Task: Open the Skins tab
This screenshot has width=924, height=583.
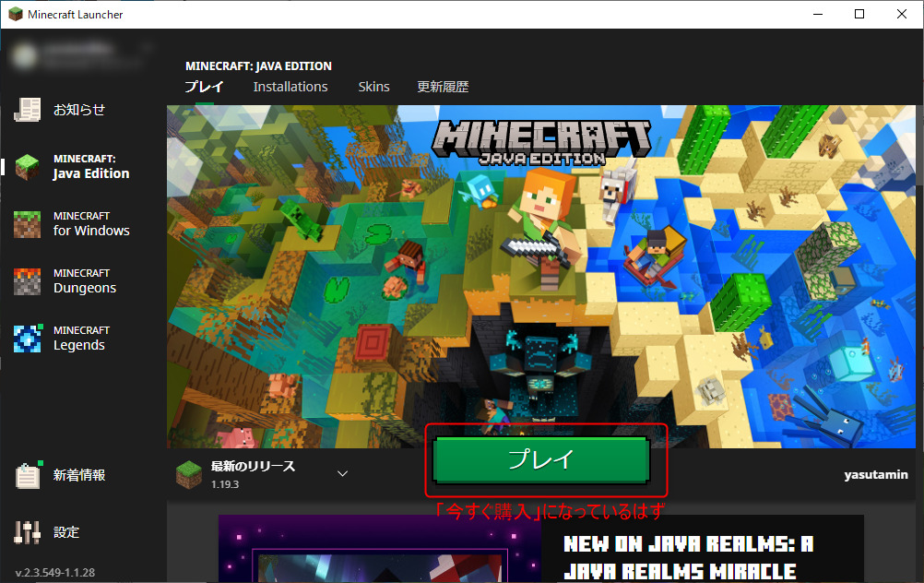Action: 373,87
